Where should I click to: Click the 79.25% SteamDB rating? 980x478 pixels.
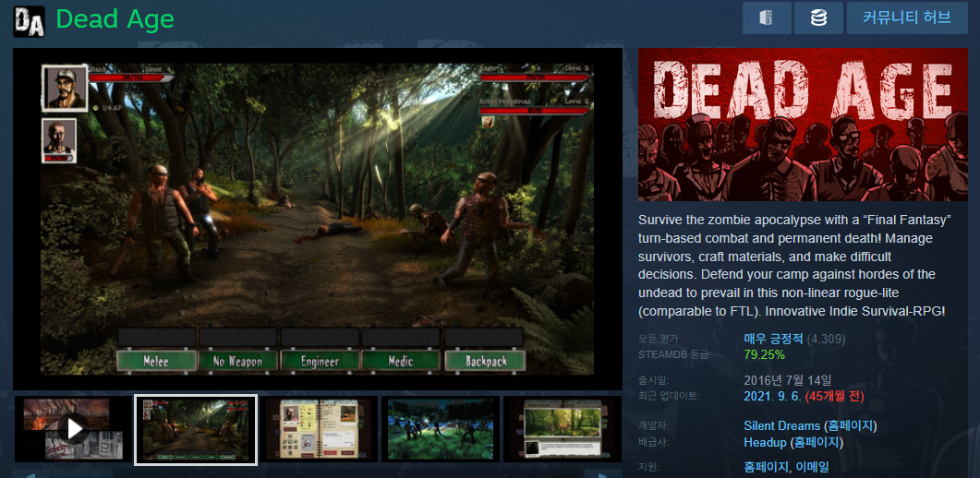[765, 355]
